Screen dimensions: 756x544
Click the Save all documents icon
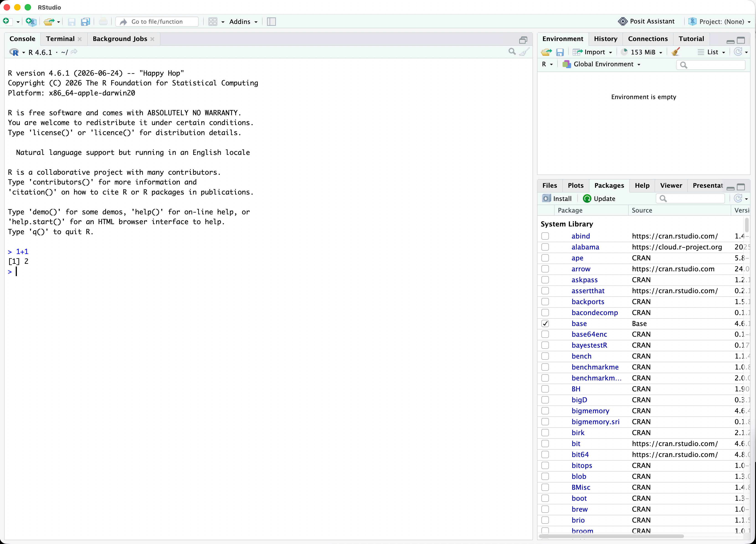coord(86,22)
